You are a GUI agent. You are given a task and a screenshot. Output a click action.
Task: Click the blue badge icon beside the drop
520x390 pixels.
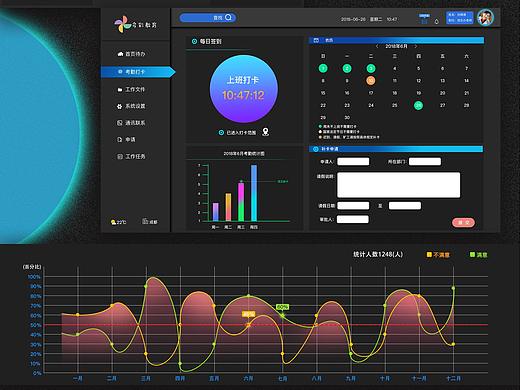[x=424, y=19]
